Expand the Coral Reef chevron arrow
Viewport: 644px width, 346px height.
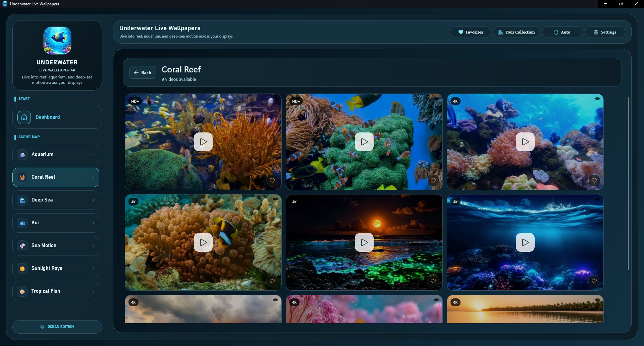pos(93,177)
